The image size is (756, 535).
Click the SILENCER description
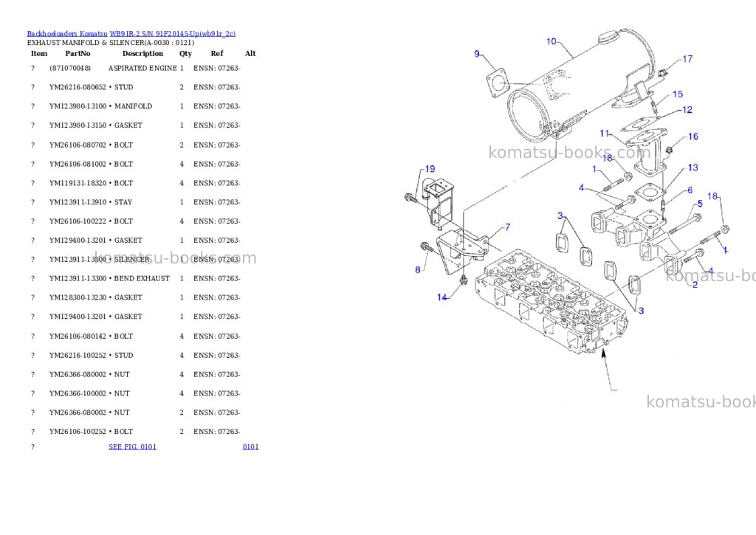[x=132, y=259]
